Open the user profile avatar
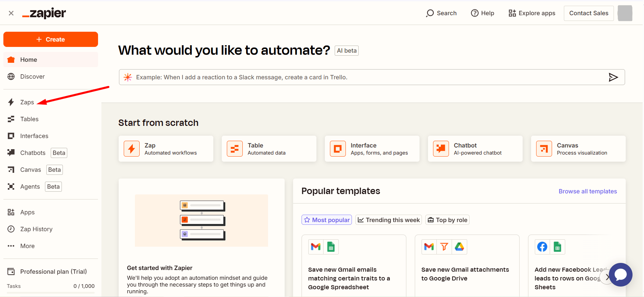 (625, 13)
